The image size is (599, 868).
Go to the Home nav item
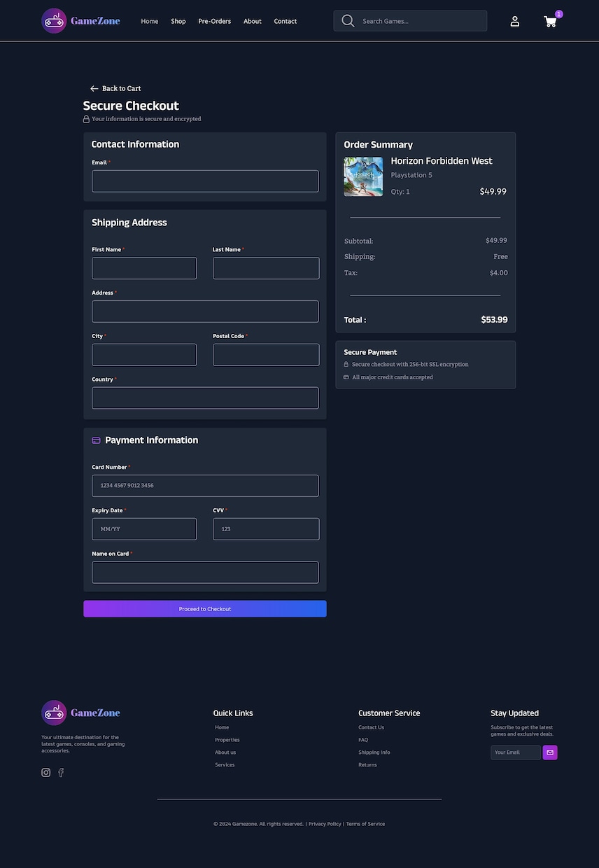(150, 21)
